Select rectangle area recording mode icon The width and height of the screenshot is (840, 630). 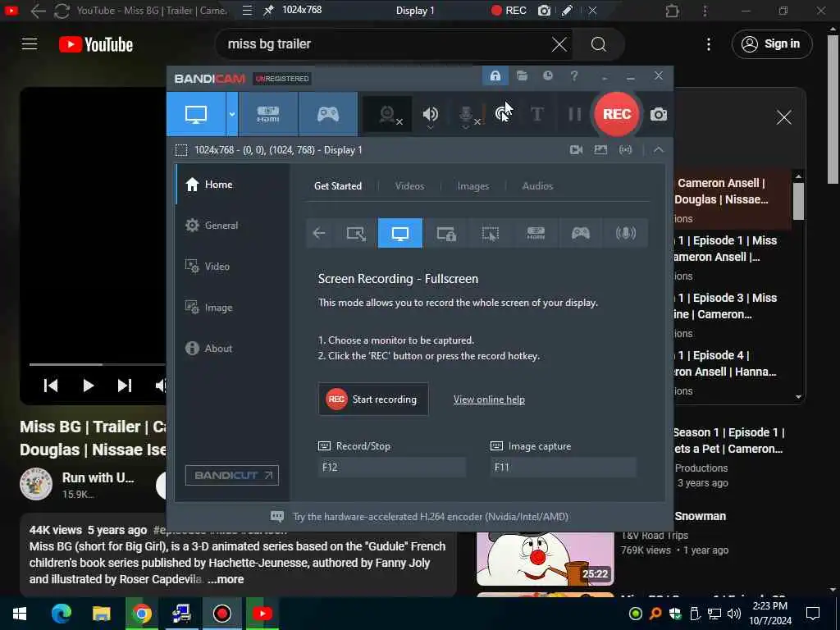pyautogui.click(x=356, y=233)
